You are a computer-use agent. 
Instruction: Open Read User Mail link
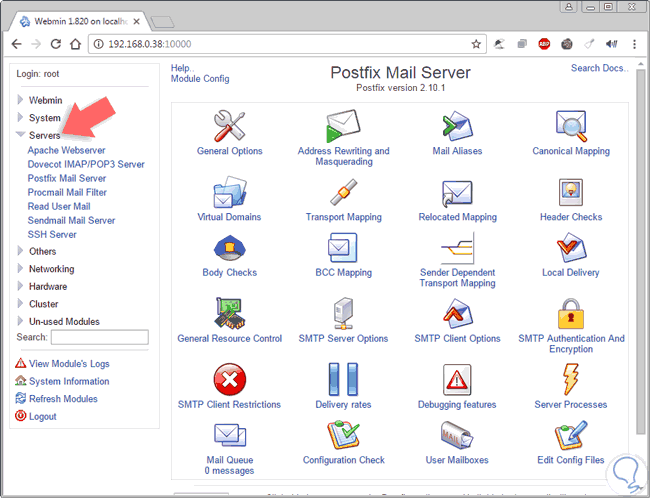(x=59, y=206)
